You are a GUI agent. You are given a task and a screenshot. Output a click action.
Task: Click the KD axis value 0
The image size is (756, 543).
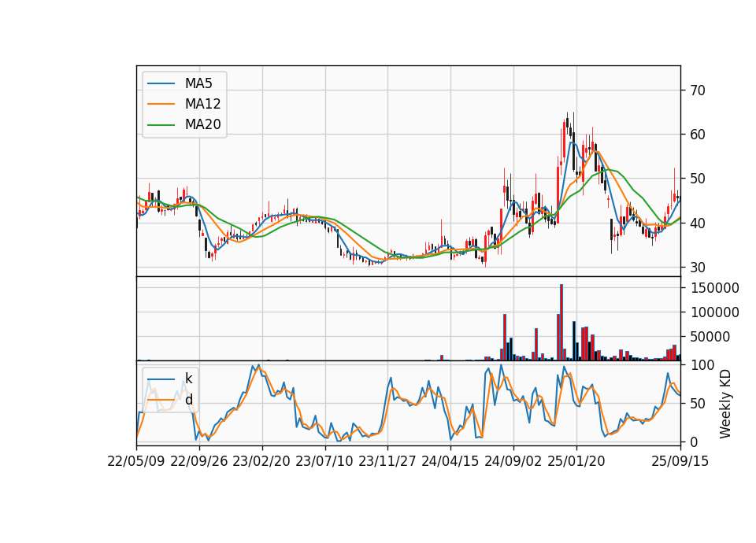pyautogui.click(x=695, y=441)
